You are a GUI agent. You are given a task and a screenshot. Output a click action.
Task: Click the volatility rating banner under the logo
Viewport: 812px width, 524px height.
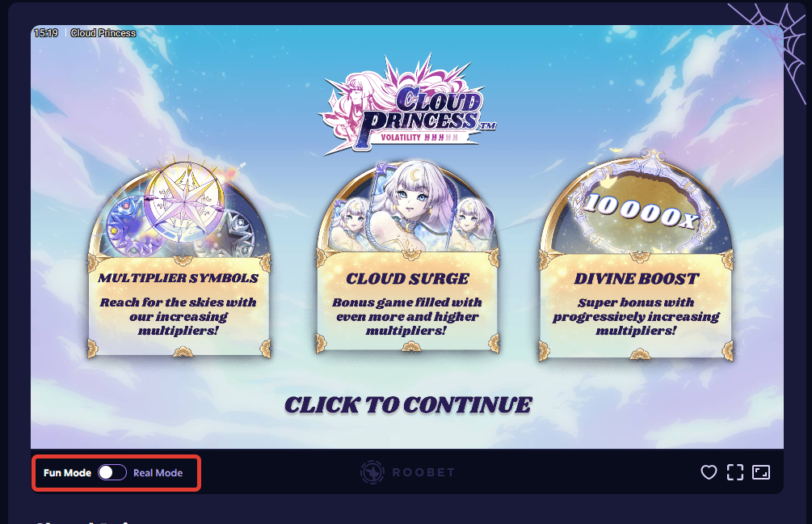[x=420, y=137]
